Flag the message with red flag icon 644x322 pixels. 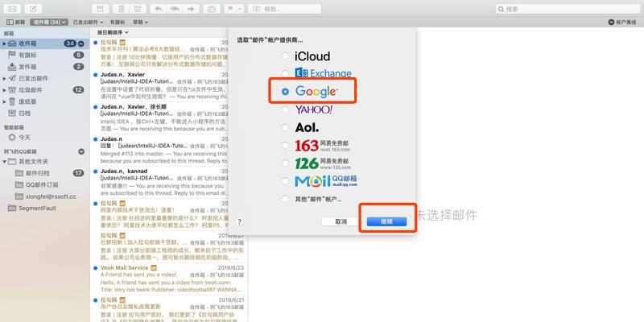pyautogui.click(x=229, y=9)
